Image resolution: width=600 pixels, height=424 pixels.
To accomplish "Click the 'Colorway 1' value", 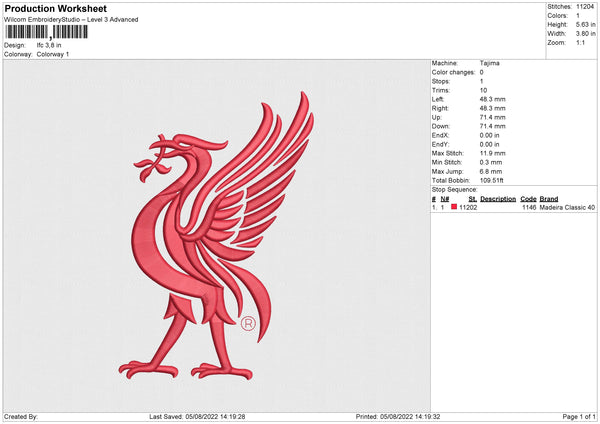I will (53, 54).
